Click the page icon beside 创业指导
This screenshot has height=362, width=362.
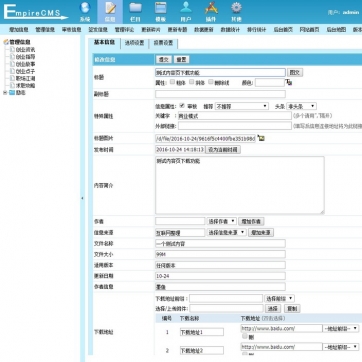tap(12, 57)
